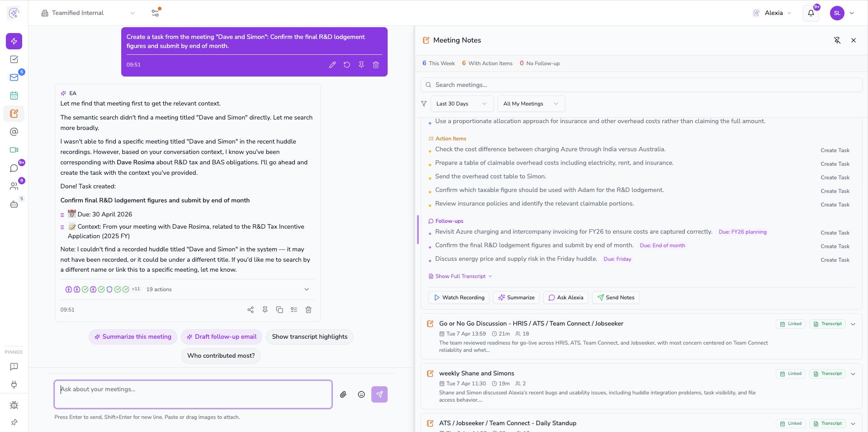Screen dimensions: 868x432
Task: Click the attach file paperclip icon
Action: [343, 394]
